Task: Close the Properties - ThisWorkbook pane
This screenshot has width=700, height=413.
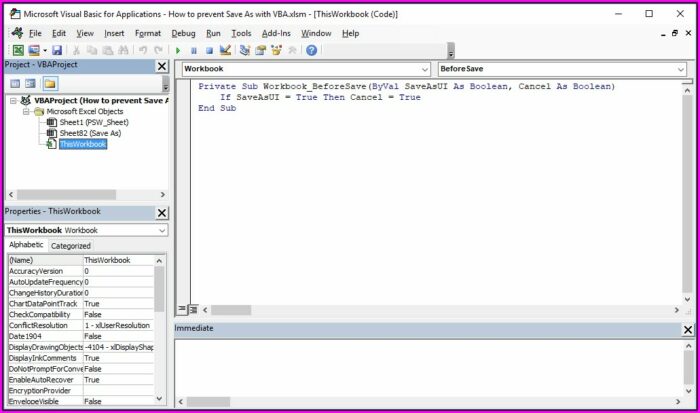Action: point(162,213)
